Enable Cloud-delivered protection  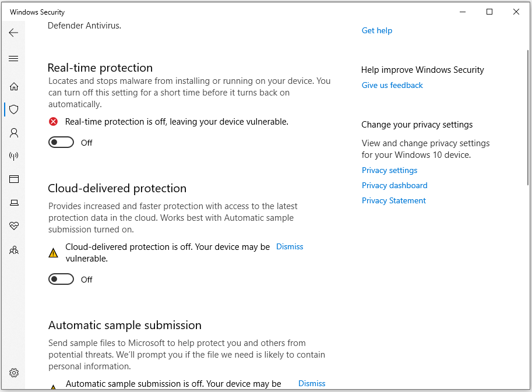(x=61, y=278)
